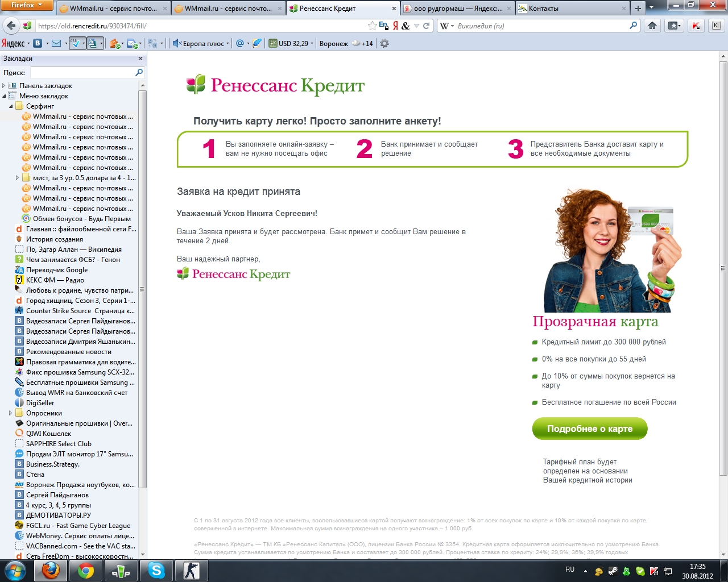
Task: Switch the RU input language indicator
Action: [x=570, y=569]
